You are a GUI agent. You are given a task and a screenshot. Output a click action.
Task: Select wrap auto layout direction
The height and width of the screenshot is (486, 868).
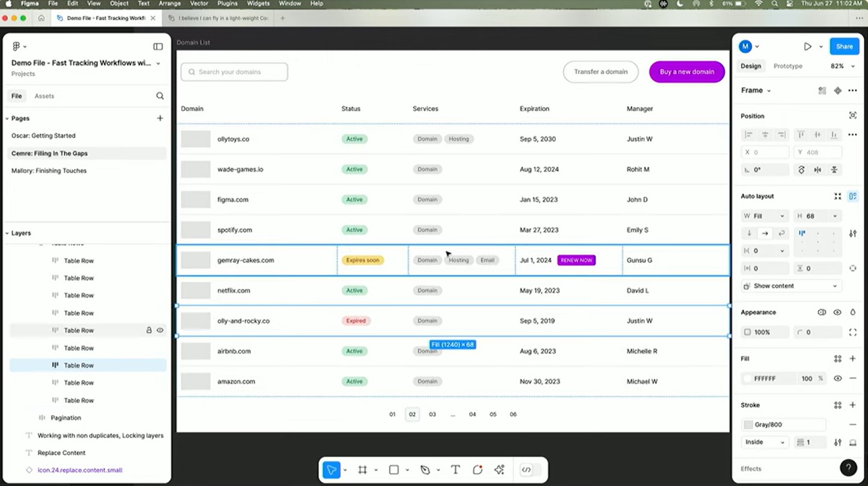point(781,233)
